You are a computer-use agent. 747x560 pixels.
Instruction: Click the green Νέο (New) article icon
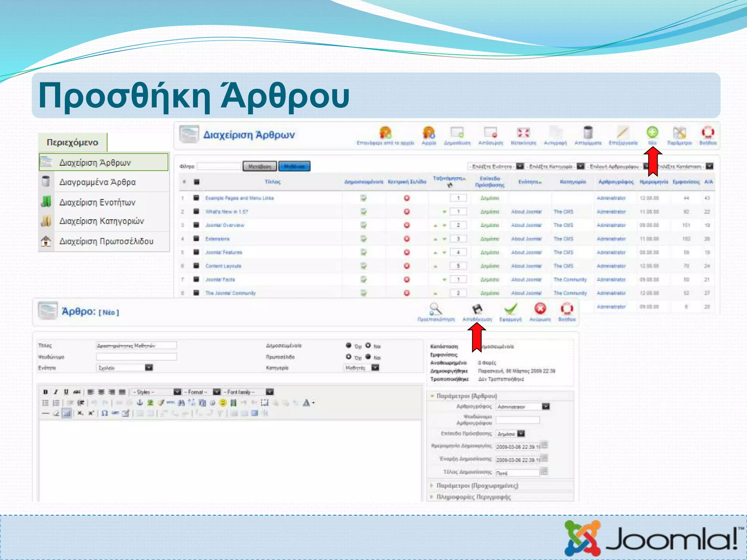point(652,132)
